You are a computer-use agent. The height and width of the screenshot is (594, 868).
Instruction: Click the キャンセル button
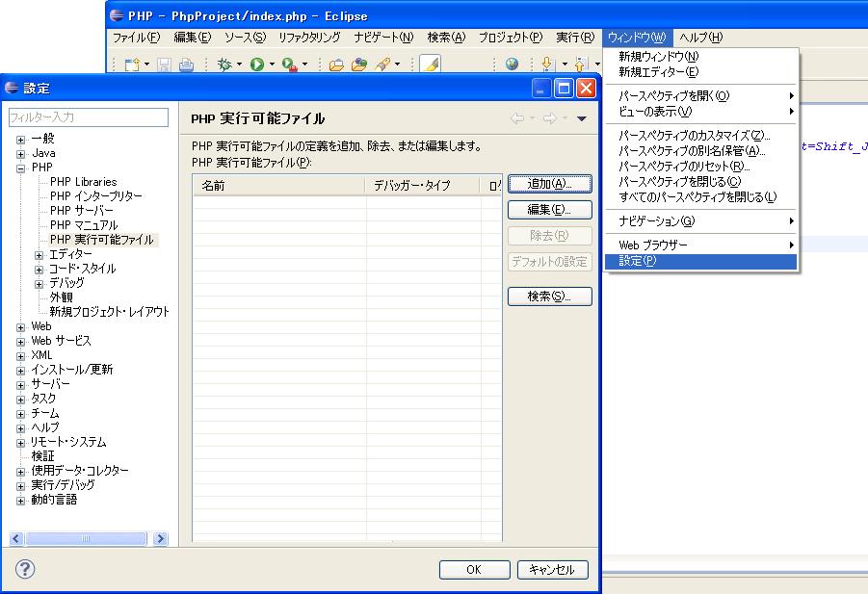pyautogui.click(x=552, y=570)
